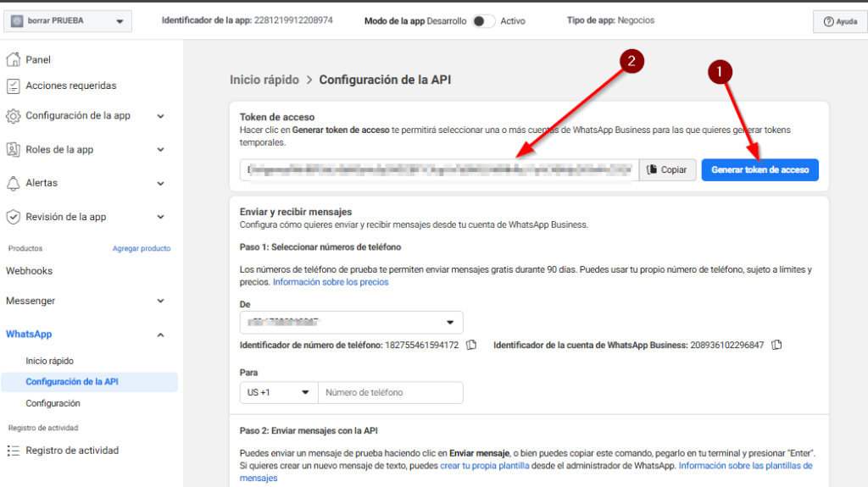Image resolution: width=868 pixels, height=487 pixels.
Task: Open the borrar PRUEBA app selector dropdown
Action: 68,21
